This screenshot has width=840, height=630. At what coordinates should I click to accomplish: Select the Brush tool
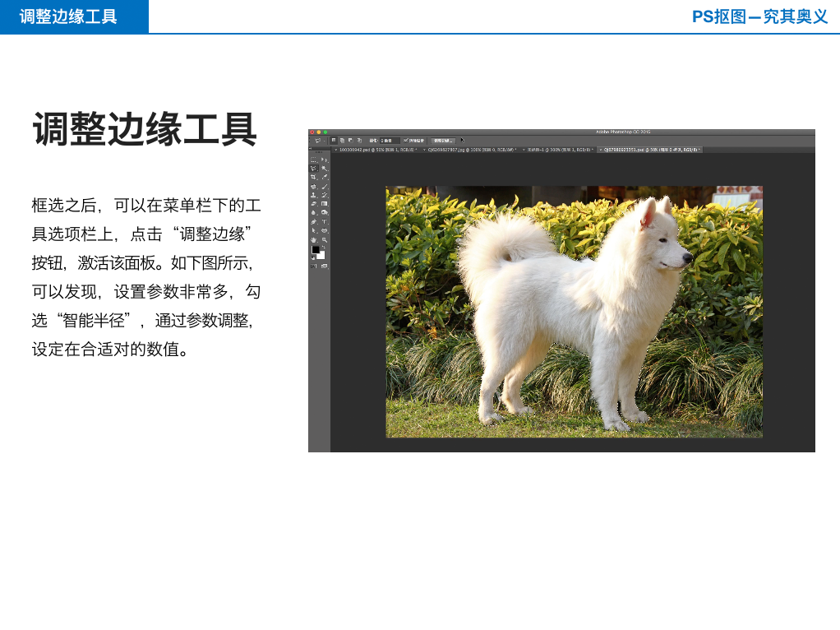325,187
